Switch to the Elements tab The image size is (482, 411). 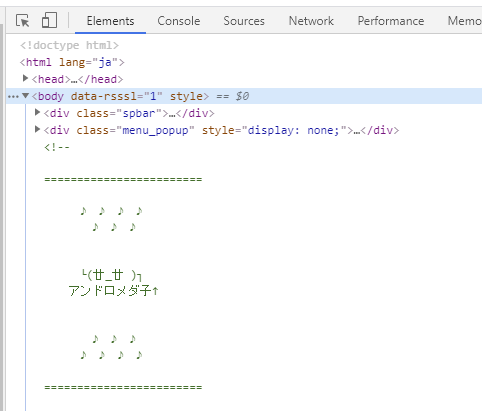coord(110,21)
